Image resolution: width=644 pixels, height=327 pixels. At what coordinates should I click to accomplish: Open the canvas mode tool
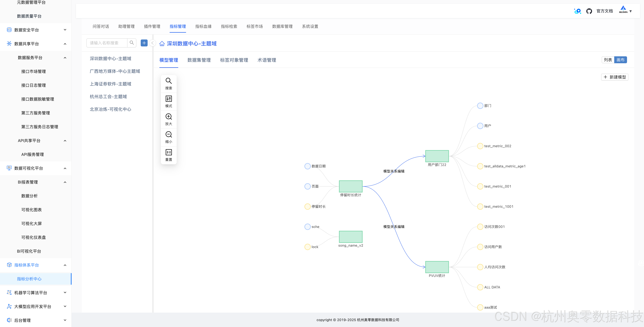[168, 101]
